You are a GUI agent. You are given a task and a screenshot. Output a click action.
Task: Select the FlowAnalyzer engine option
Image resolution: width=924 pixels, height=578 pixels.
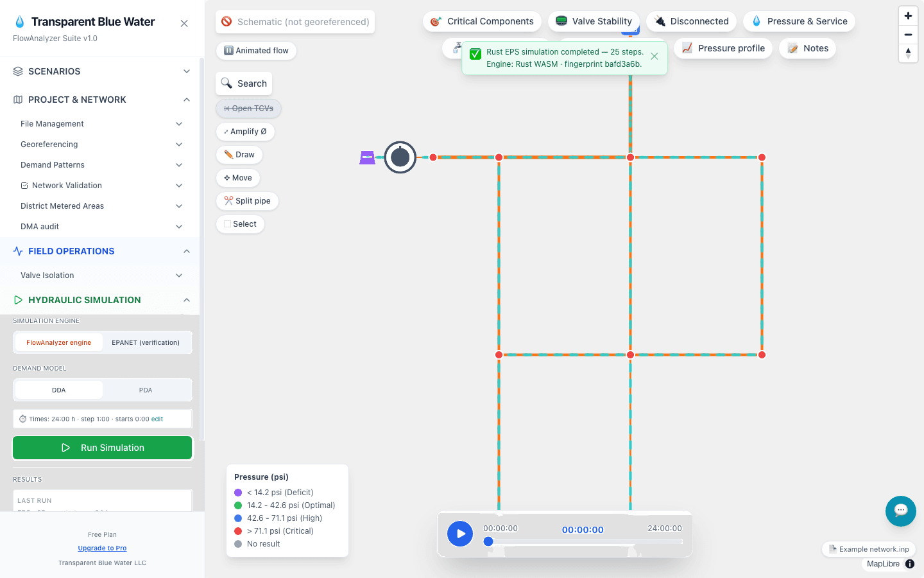(58, 342)
